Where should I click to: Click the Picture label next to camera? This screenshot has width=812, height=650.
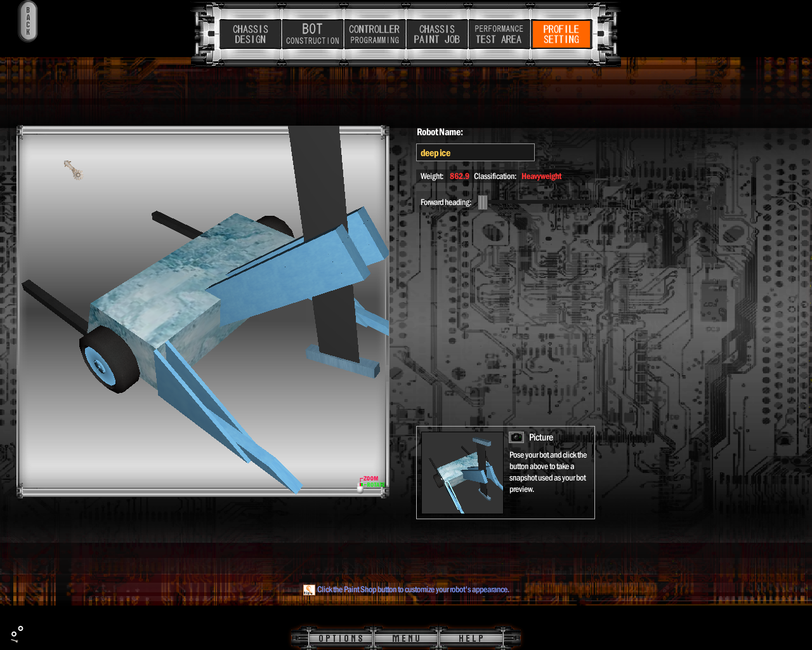coord(541,437)
